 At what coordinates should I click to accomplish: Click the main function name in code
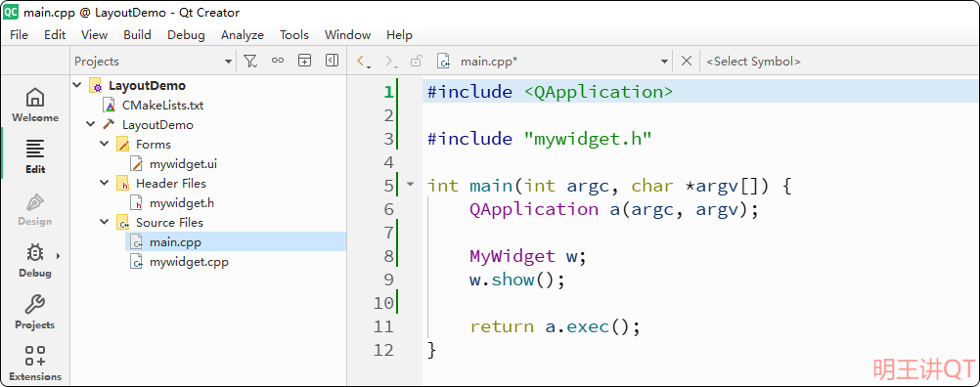click(491, 186)
